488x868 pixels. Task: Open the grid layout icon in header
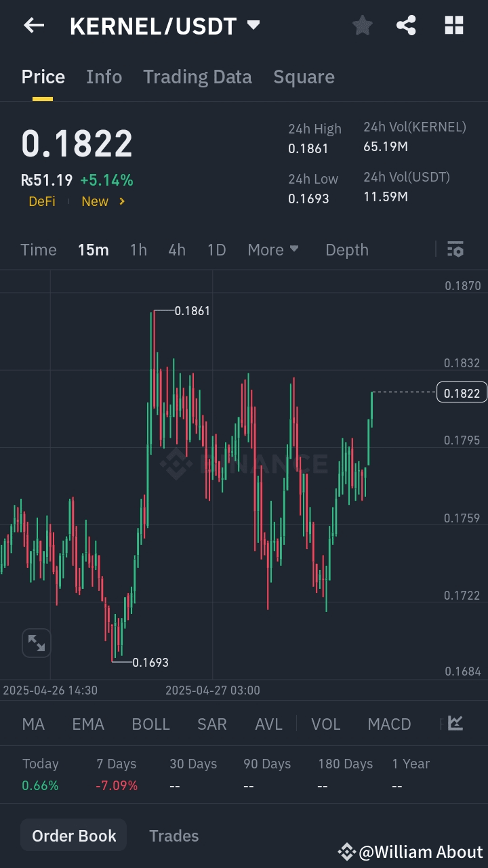click(453, 26)
